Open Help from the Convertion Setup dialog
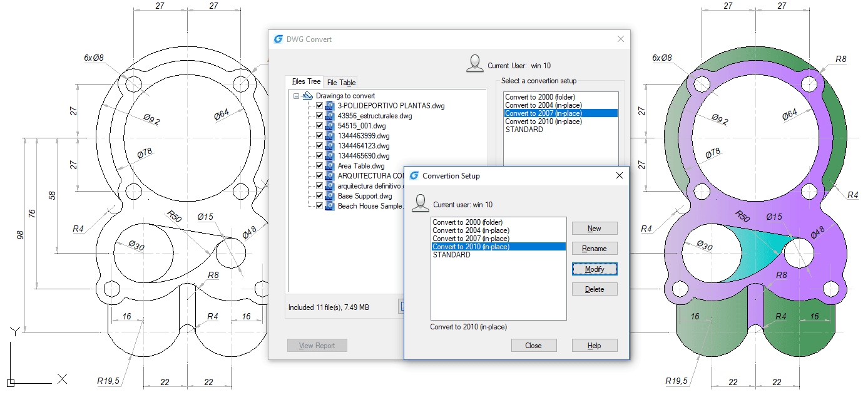The image size is (868, 397). click(595, 346)
